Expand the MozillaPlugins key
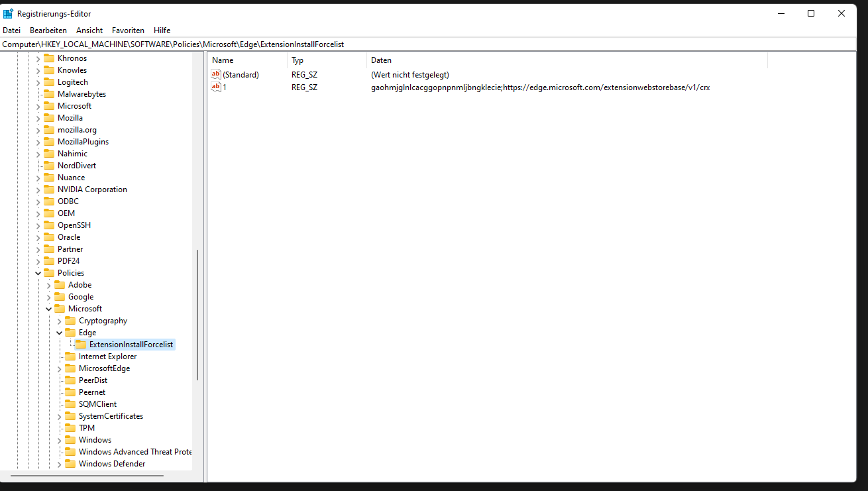Image resolution: width=868 pixels, height=491 pixels. [38, 142]
